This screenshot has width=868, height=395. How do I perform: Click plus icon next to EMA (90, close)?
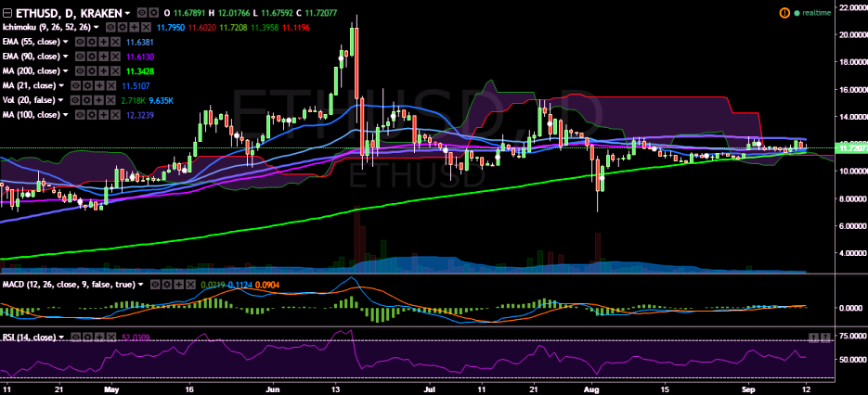pos(102,57)
